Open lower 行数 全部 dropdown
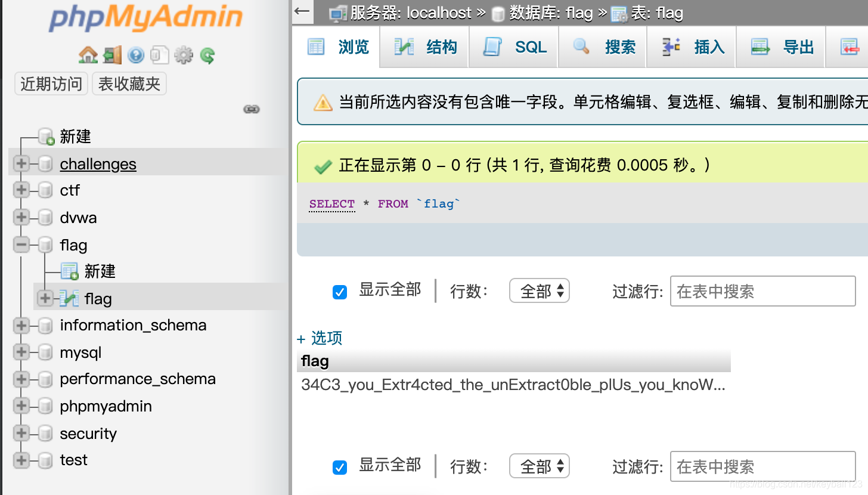The image size is (868, 495). tap(540, 466)
